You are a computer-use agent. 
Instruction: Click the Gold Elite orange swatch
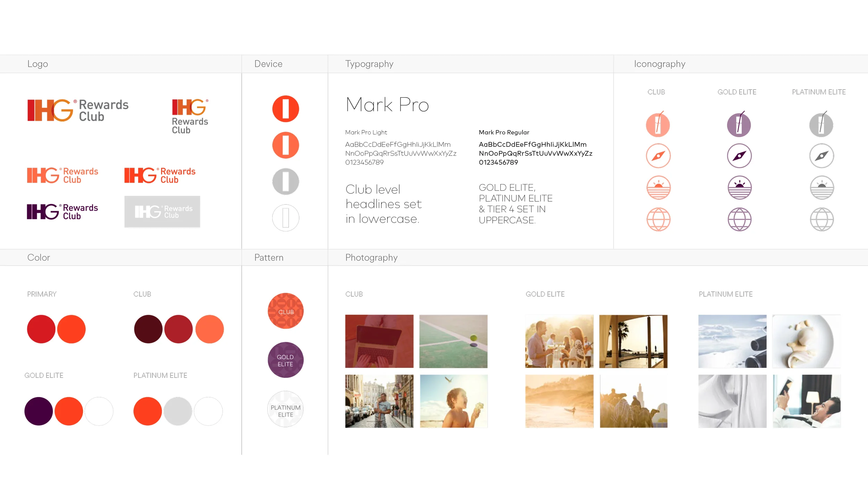point(69,411)
